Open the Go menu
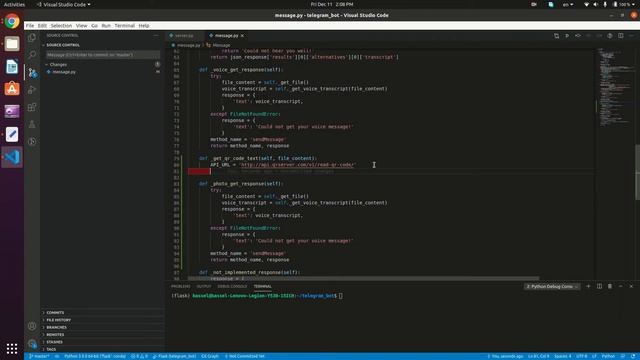640x360 pixels. tap(94, 25)
